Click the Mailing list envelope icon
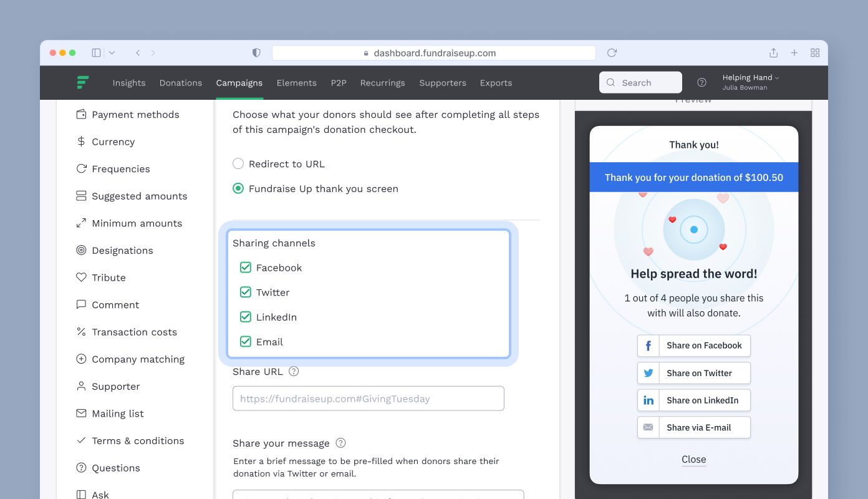Image resolution: width=868 pixels, height=499 pixels. tap(81, 414)
